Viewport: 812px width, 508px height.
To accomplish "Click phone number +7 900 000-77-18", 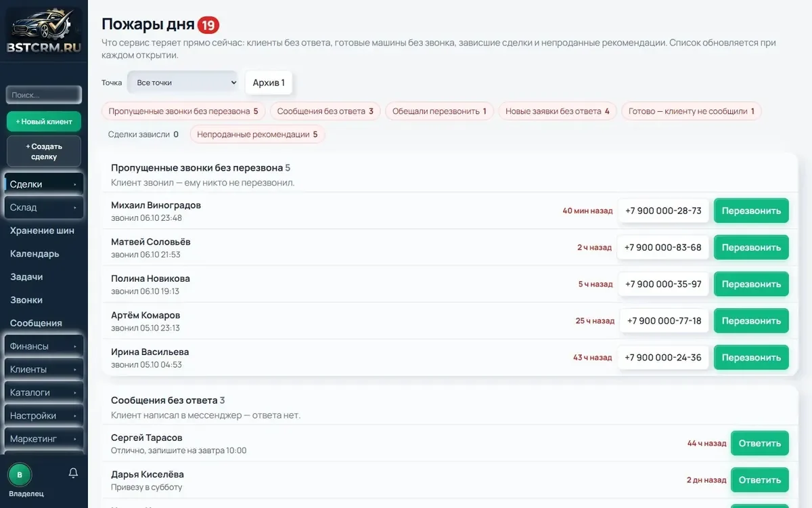I will coord(664,320).
